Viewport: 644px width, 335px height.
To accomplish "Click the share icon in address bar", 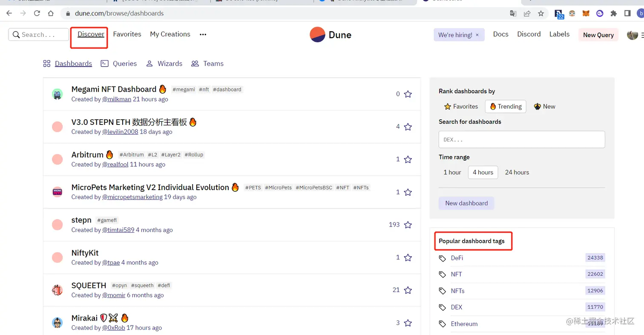I will 527,13.
